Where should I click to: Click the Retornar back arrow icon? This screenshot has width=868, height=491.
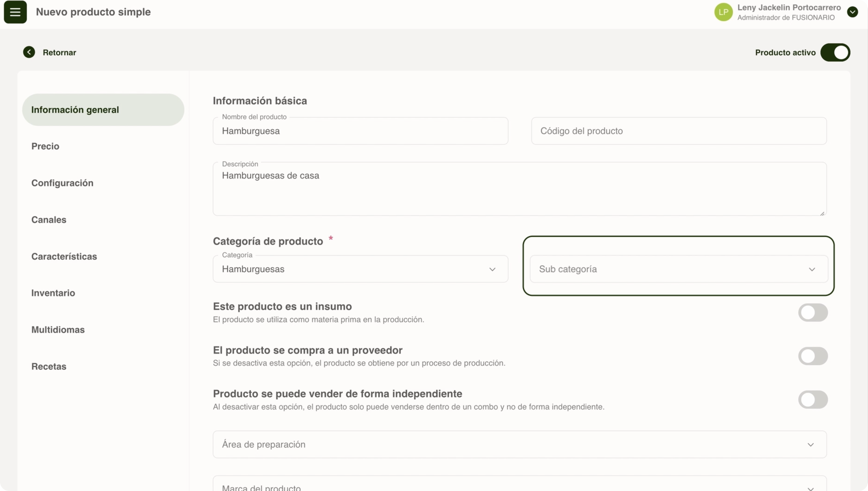(29, 52)
